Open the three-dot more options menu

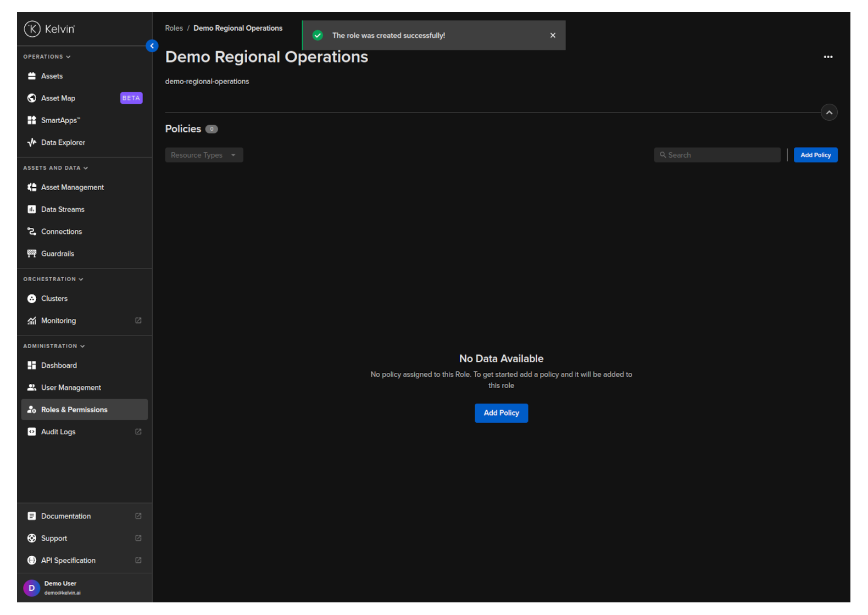(x=827, y=57)
